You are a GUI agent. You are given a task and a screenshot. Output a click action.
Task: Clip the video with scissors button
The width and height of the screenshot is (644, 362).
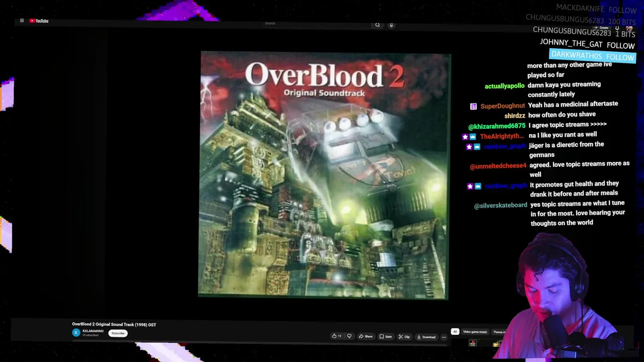point(404,336)
